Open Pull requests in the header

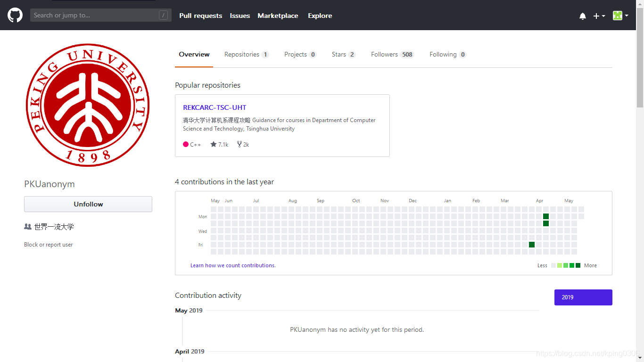(200, 16)
